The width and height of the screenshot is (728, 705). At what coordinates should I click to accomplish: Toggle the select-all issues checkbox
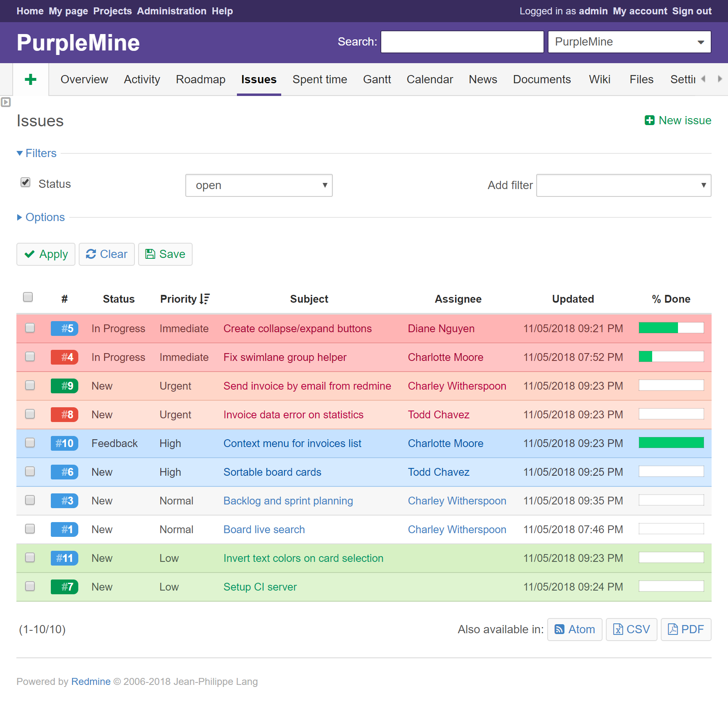coord(28,297)
